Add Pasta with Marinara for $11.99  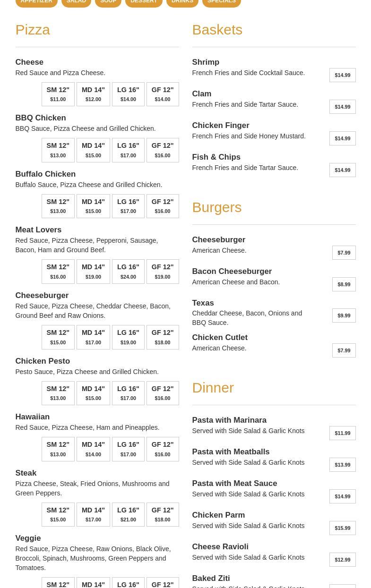tap(342, 433)
